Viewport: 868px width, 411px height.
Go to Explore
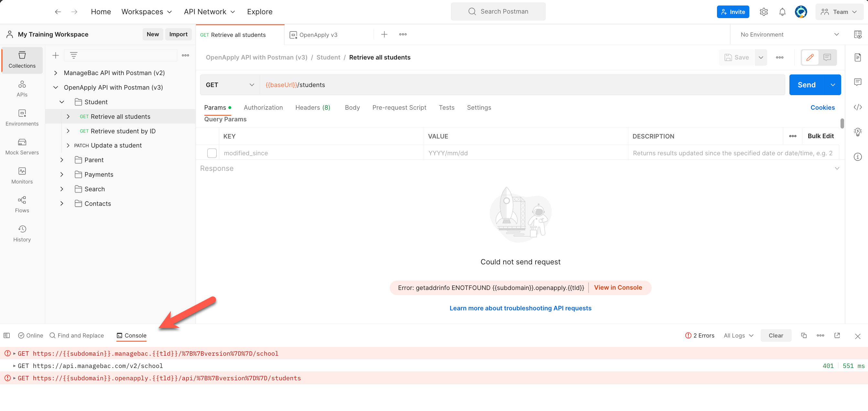click(x=259, y=12)
